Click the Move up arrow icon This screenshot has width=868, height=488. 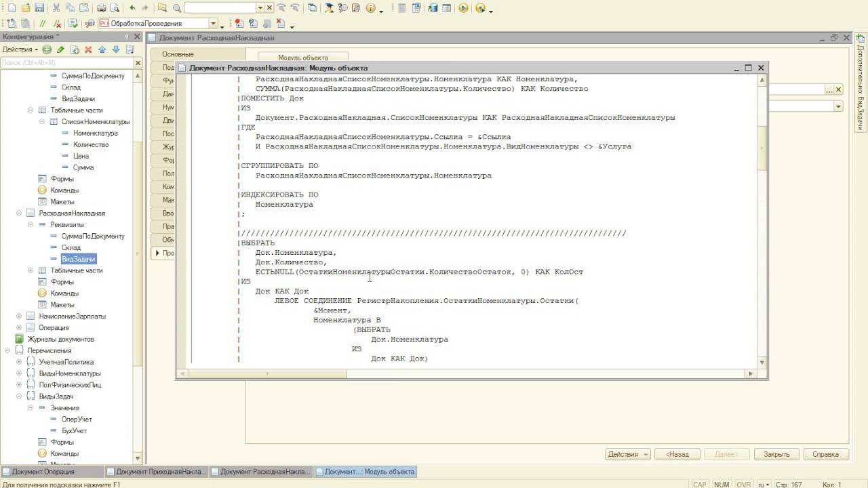tap(102, 49)
